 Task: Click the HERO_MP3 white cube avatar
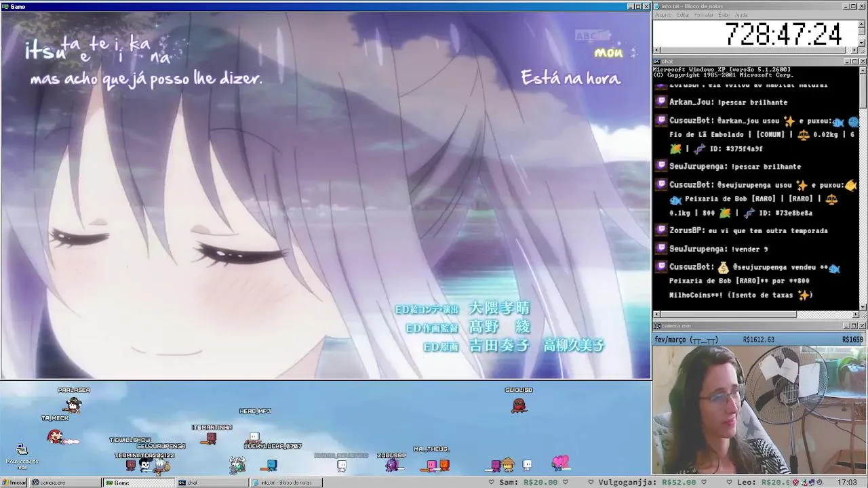point(254,437)
